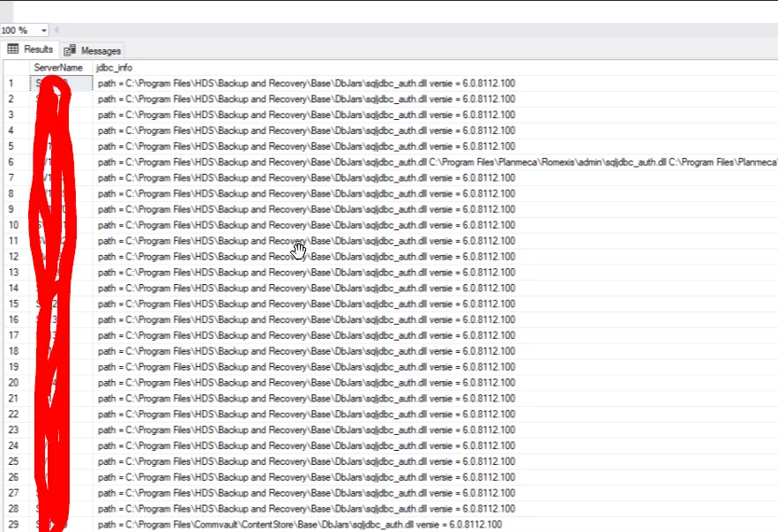Select row header number 29
This screenshot has width=778, height=532.
click(x=17, y=525)
